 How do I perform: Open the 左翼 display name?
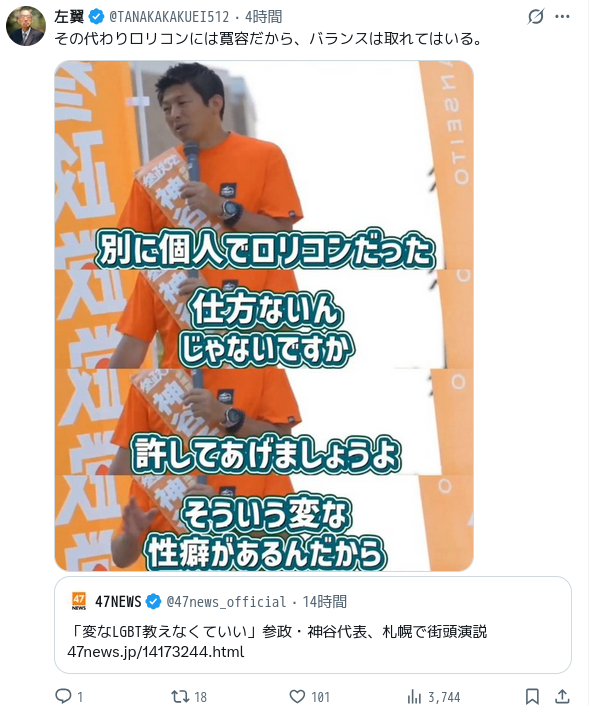[69, 17]
